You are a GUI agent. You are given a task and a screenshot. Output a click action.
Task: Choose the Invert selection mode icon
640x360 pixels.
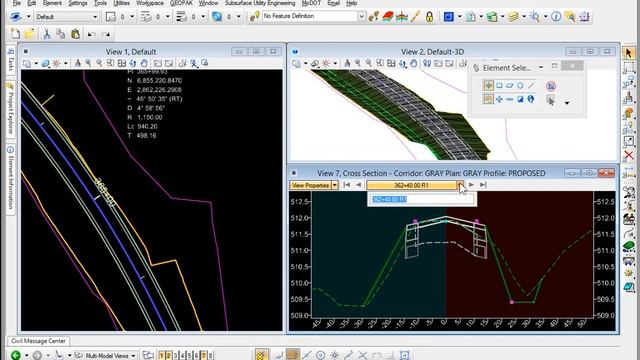(520, 99)
